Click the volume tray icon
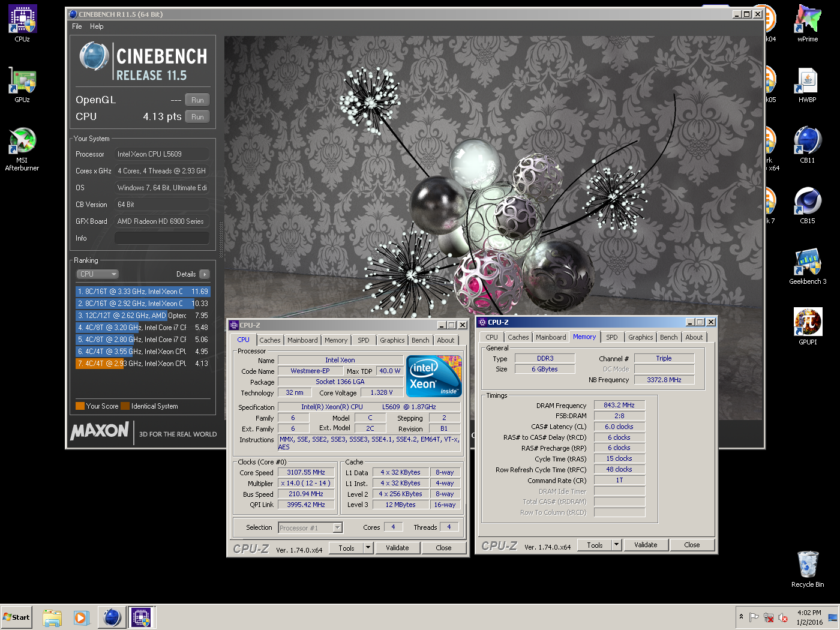The image size is (840, 630). 783,617
